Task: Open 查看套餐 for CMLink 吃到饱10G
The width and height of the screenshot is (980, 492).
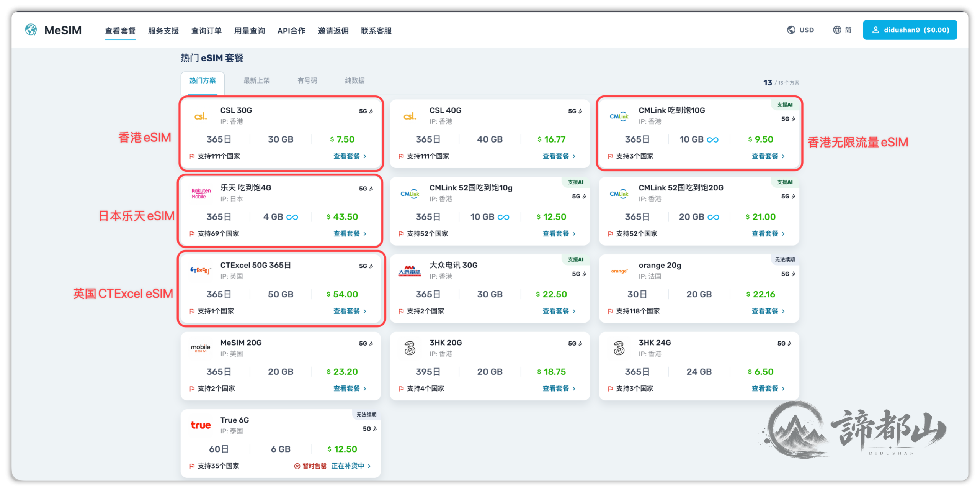Action: click(768, 156)
